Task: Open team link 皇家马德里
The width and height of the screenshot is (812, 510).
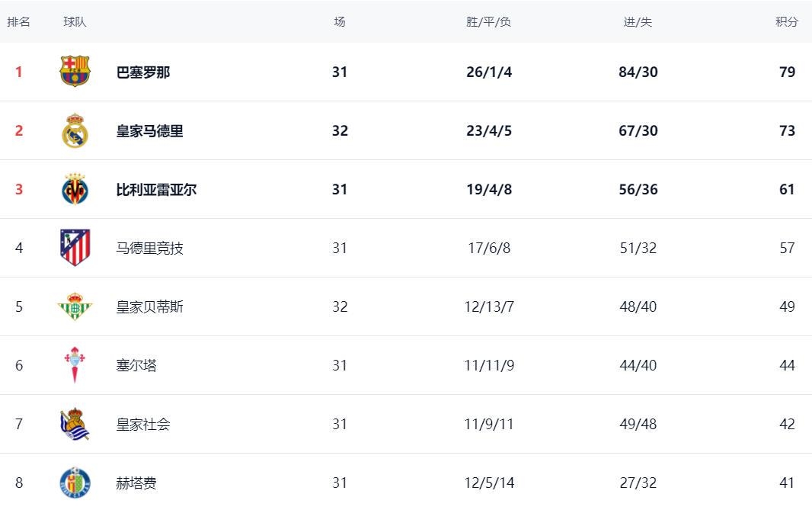Action: point(149,131)
